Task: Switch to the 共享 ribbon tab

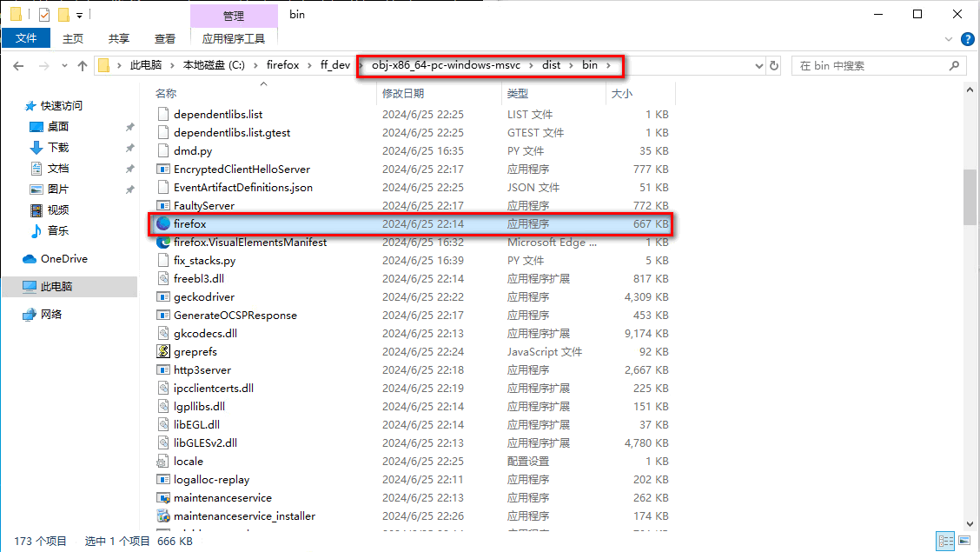Action: [x=119, y=39]
